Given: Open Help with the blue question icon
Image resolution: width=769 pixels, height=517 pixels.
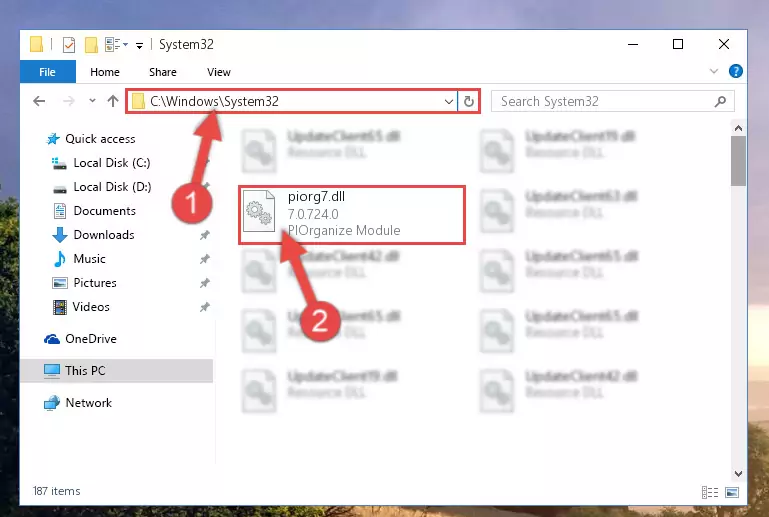Looking at the screenshot, I should [x=735, y=71].
